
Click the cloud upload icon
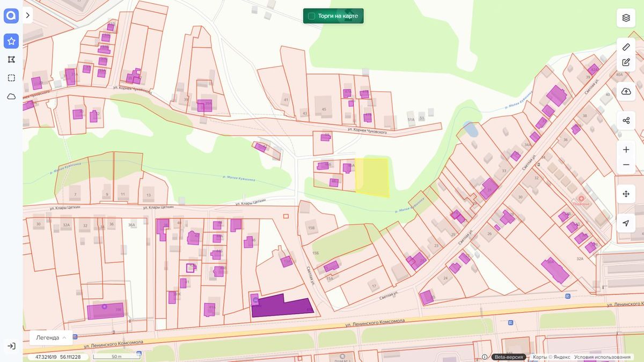(x=626, y=92)
